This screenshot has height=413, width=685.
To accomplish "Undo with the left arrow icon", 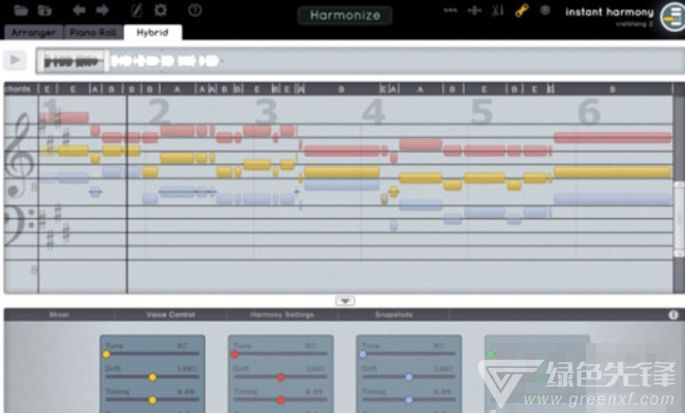I will click(79, 10).
